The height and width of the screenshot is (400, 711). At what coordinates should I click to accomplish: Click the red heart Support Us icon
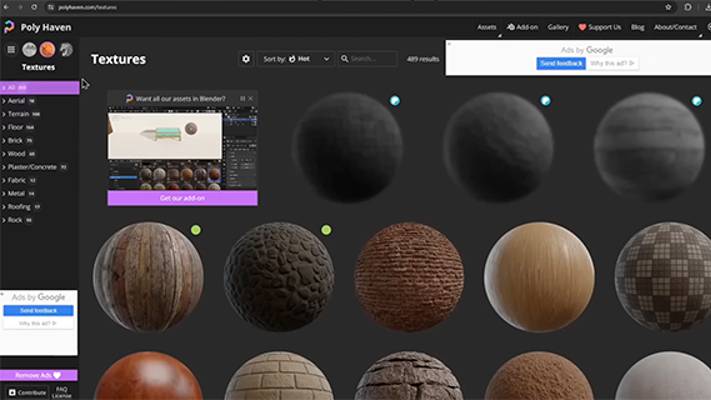[x=582, y=27]
